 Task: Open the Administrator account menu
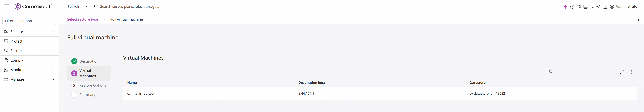(624, 6)
